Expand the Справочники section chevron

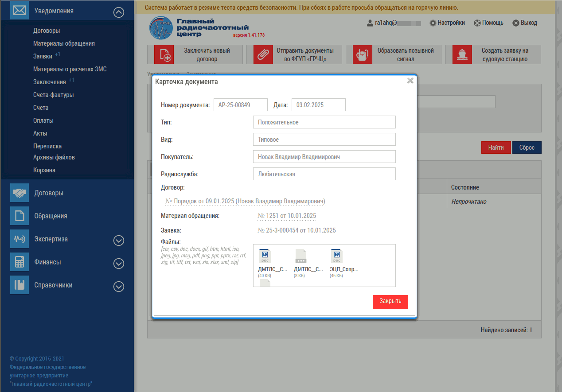click(119, 287)
